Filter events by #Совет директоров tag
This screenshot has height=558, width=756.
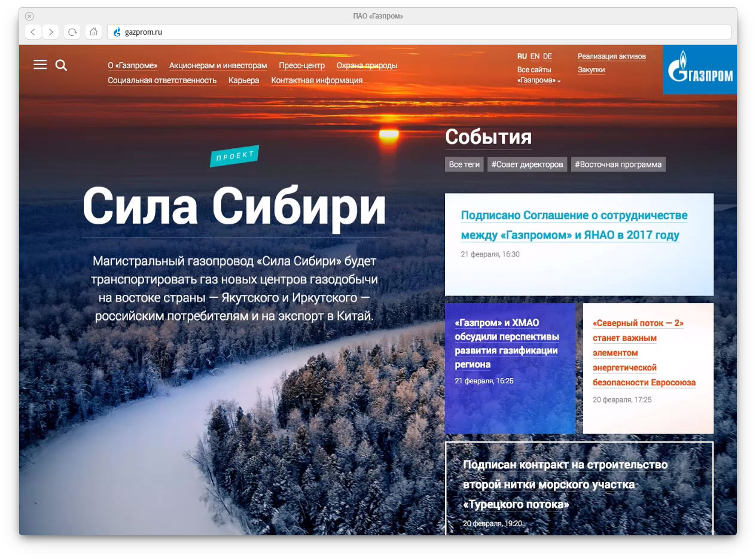tap(527, 164)
